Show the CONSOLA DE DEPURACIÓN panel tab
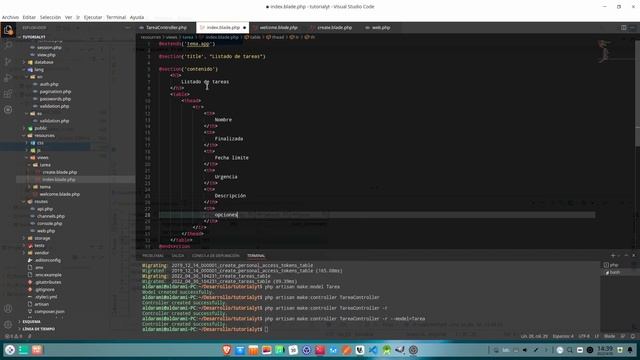The height and width of the screenshot is (360, 640). [x=216, y=256]
